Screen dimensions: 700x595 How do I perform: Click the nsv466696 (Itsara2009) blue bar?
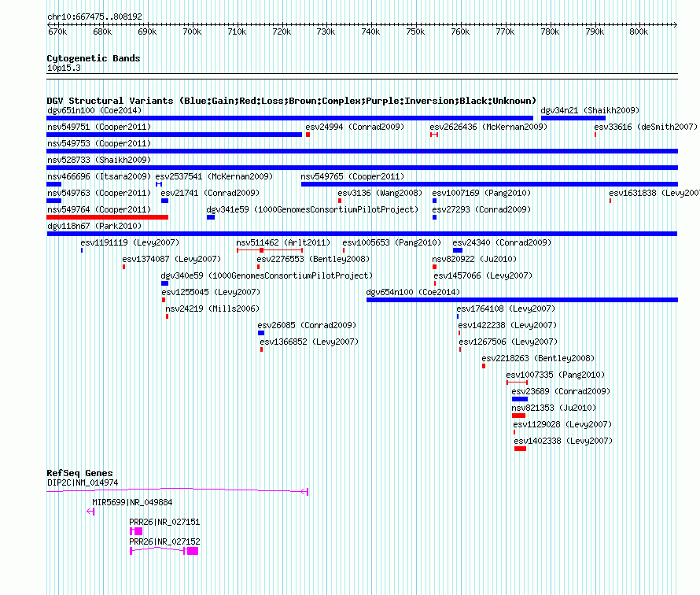point(54,184)
